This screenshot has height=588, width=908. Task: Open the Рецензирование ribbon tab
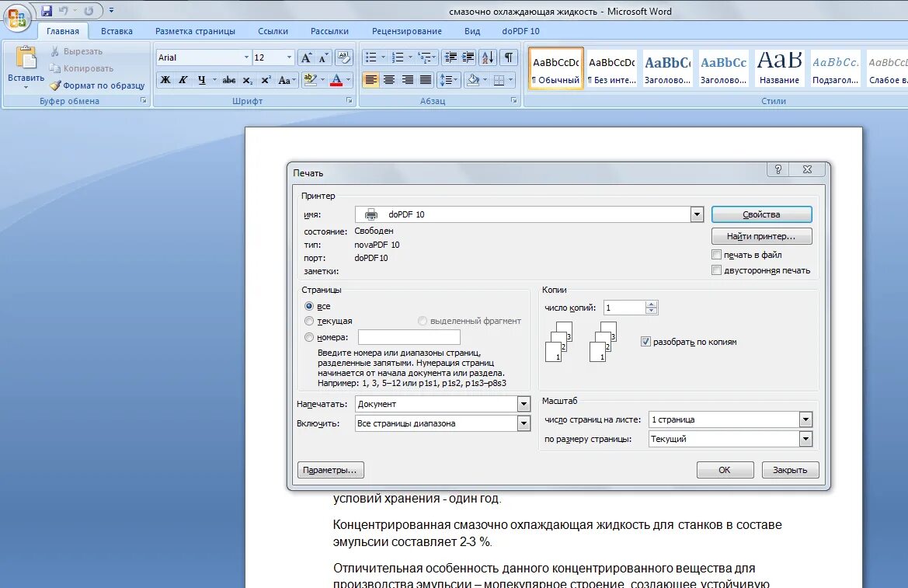click(406, 31)
